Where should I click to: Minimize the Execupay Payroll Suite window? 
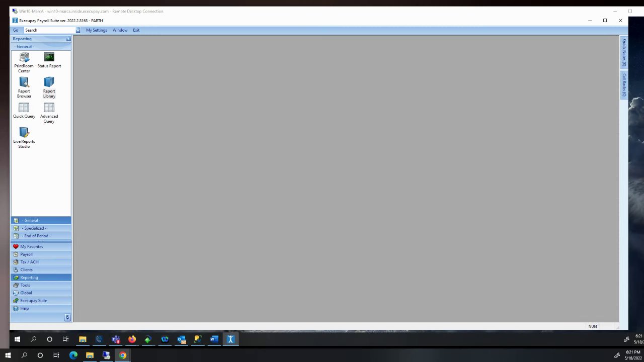[x=590, y=21]
